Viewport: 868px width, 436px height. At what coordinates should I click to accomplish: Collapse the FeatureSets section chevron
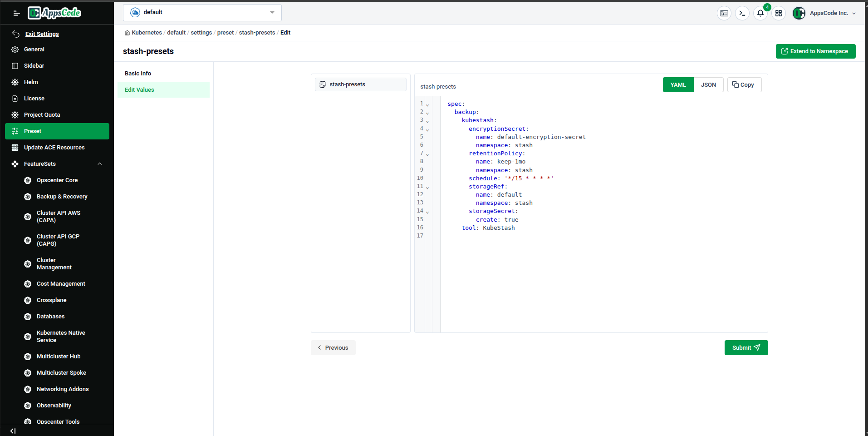tap(99, 163)
